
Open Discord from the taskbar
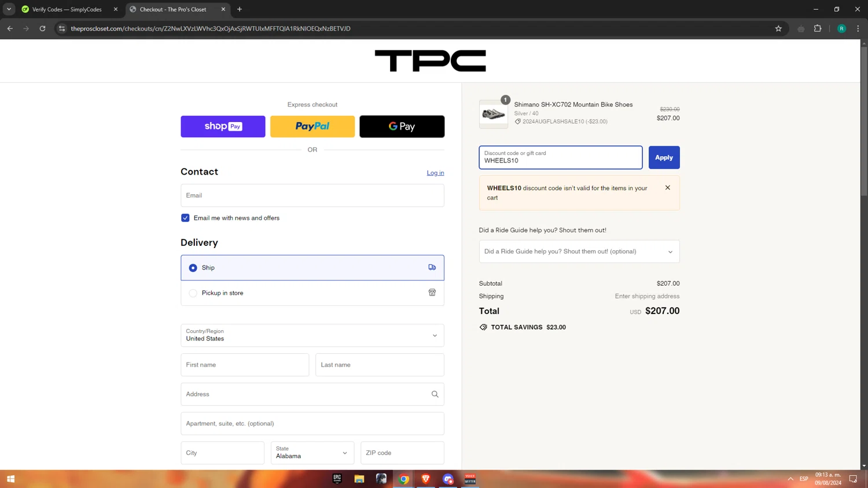pyautogui.click(x=448, y=479)
